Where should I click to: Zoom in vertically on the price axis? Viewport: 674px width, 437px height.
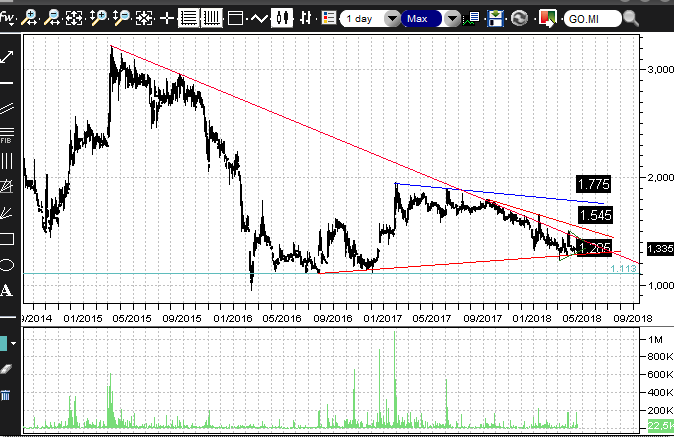(x=98, y=18)
